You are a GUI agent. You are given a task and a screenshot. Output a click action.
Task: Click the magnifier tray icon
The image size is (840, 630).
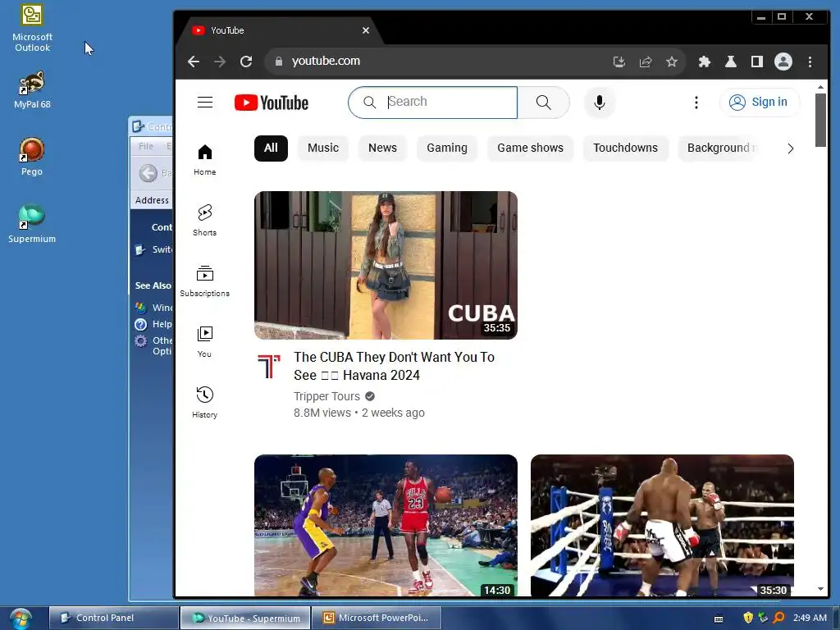point(778,618)
